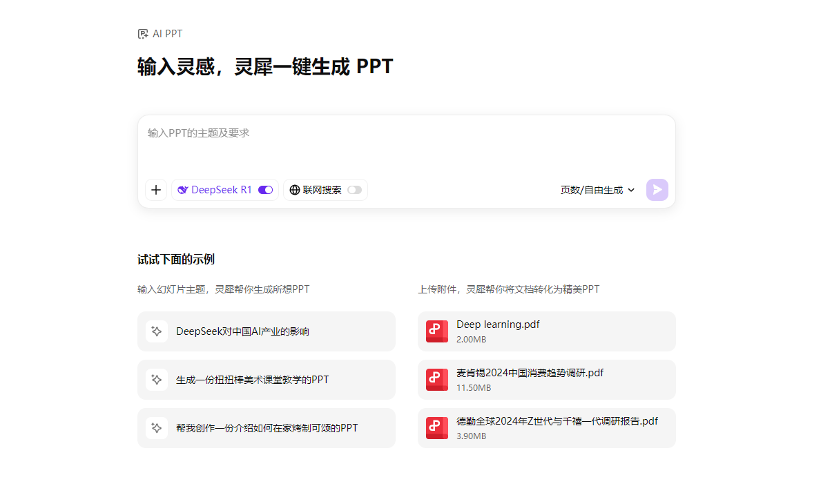The image size is (821, 504).
Task: Click the 3.90MB file size text
Action: (471, 436)
